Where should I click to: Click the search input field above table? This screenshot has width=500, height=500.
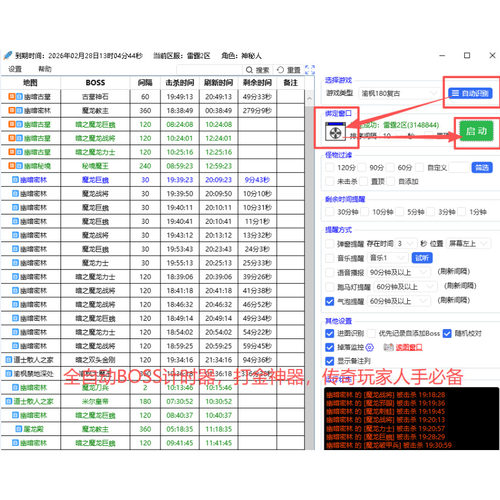pyautogui.click(x=210, y=70)
